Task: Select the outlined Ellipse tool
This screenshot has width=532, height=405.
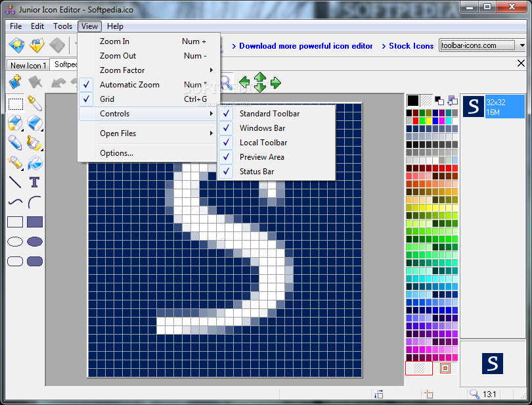Action: pos(15,241)
